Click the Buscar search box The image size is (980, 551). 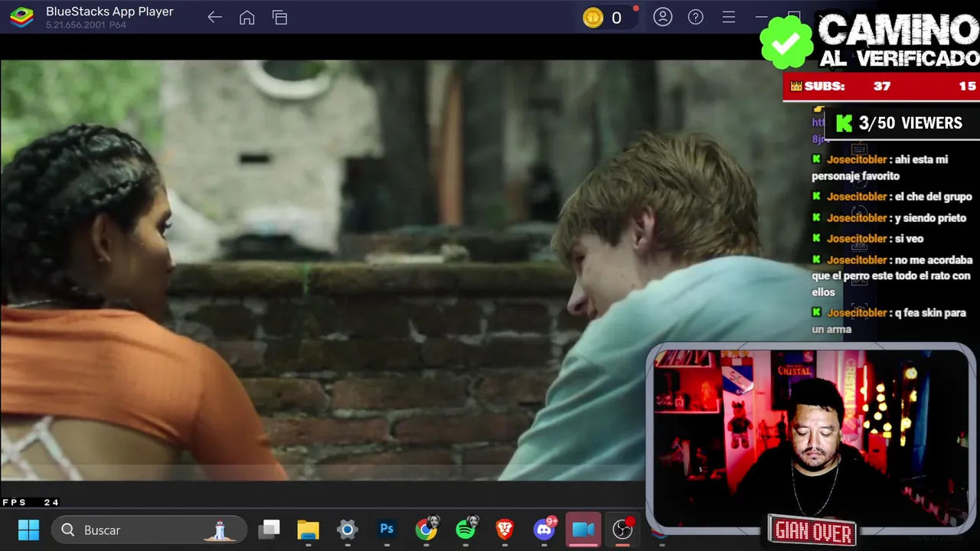pos(149,530)
